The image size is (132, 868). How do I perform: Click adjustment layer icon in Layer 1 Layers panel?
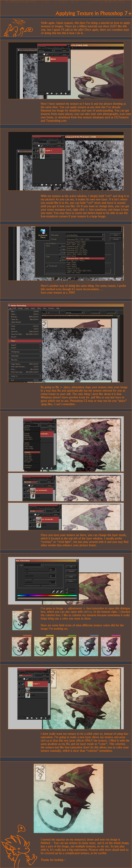coord(51,185)
